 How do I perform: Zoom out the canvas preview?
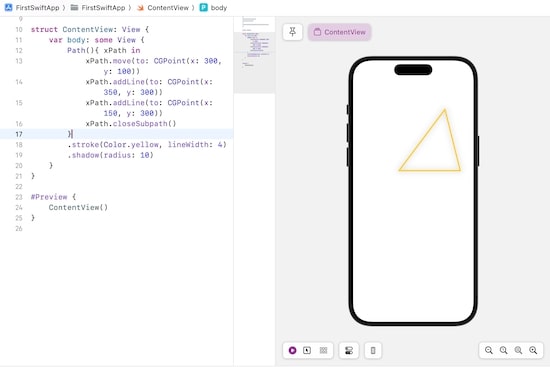tap(489, 350)
